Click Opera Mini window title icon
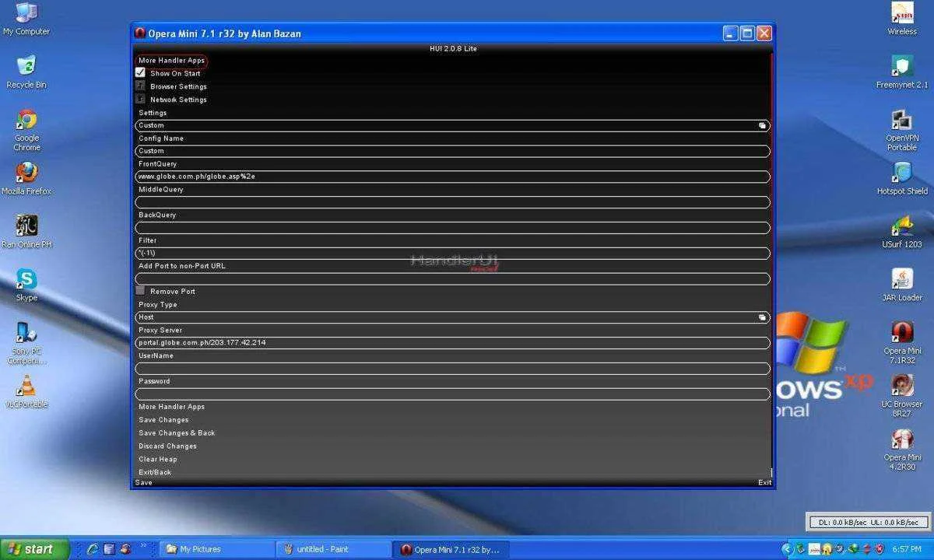 point(140,33)
